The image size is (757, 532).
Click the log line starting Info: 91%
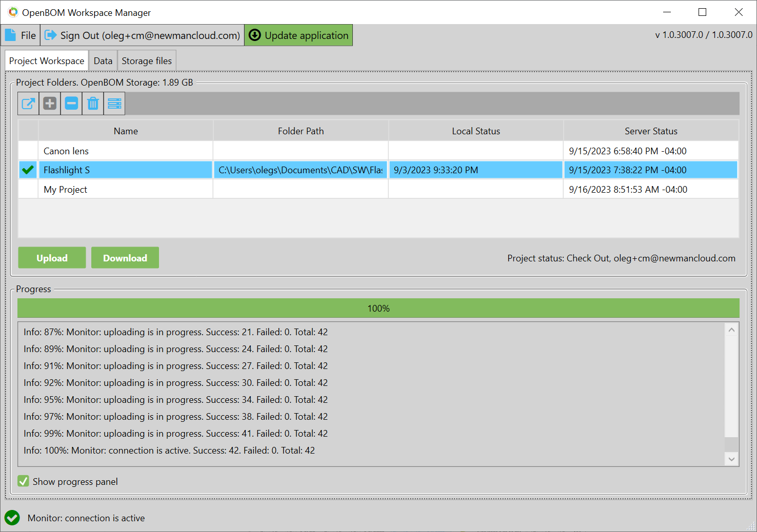pos(175,366)
